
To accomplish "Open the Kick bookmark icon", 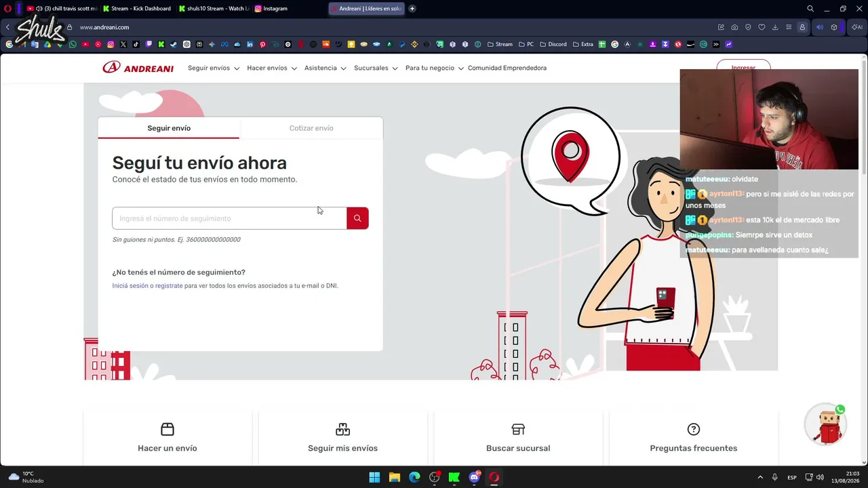I will coord(161,45).
